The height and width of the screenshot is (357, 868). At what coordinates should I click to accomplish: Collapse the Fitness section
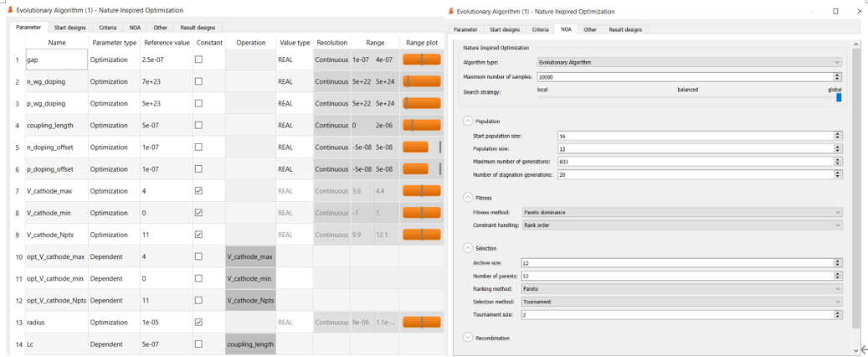click(468, 197)
